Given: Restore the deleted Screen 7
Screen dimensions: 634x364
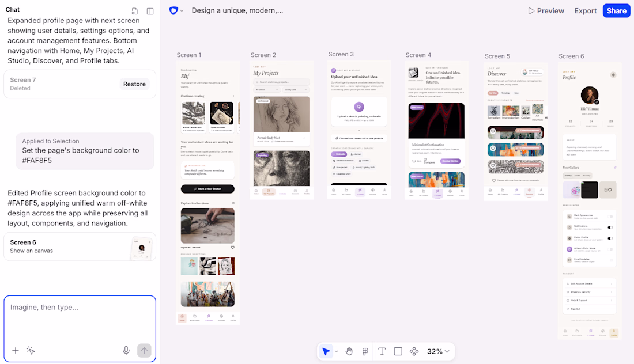Looking at the screenshot, I should (134, 84).
